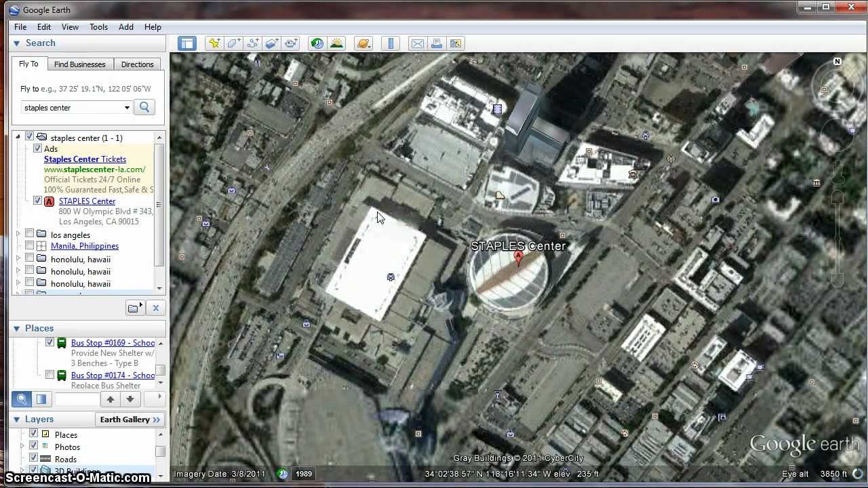Viewport: 868px width, 488px height.
Task: Toggle sunlight across the landscape
Action: click(336, 43)
